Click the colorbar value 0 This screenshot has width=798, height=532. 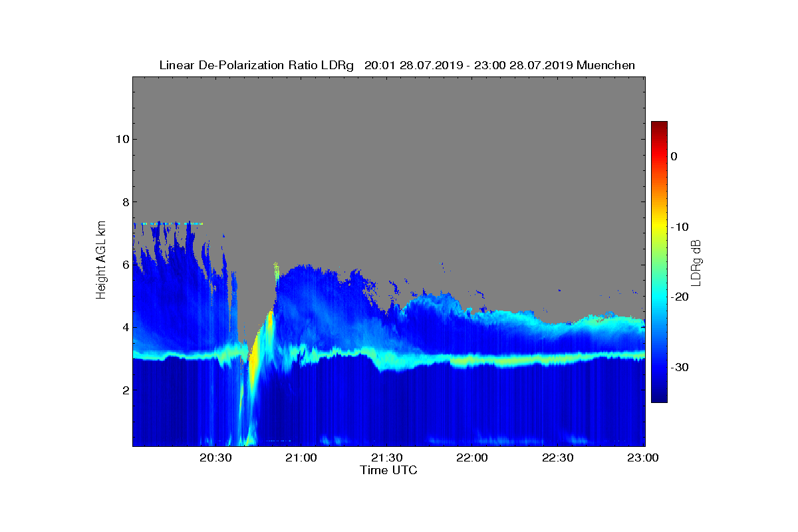674,156
